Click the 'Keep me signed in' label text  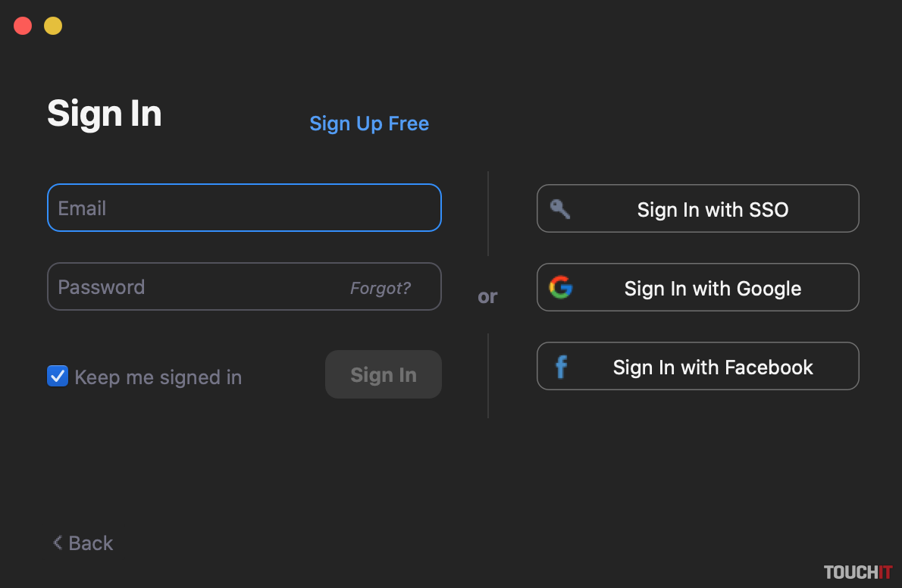[158, 377]
